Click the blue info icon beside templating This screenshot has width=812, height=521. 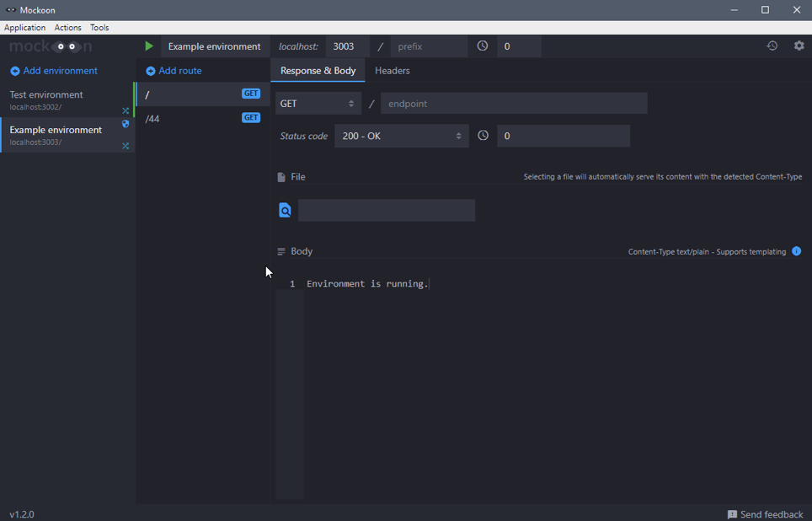pyautogui.click(x=797, y=251)
